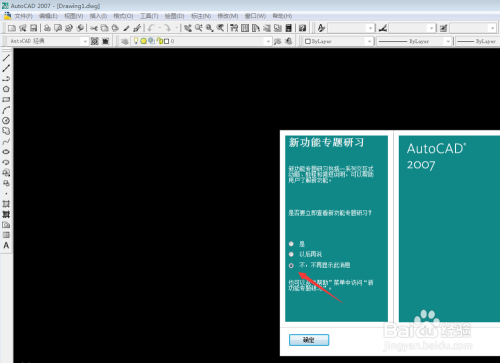The image size is (500, 363).
Task: Open the Properties palette icon
Action: (x=234, y=28)
